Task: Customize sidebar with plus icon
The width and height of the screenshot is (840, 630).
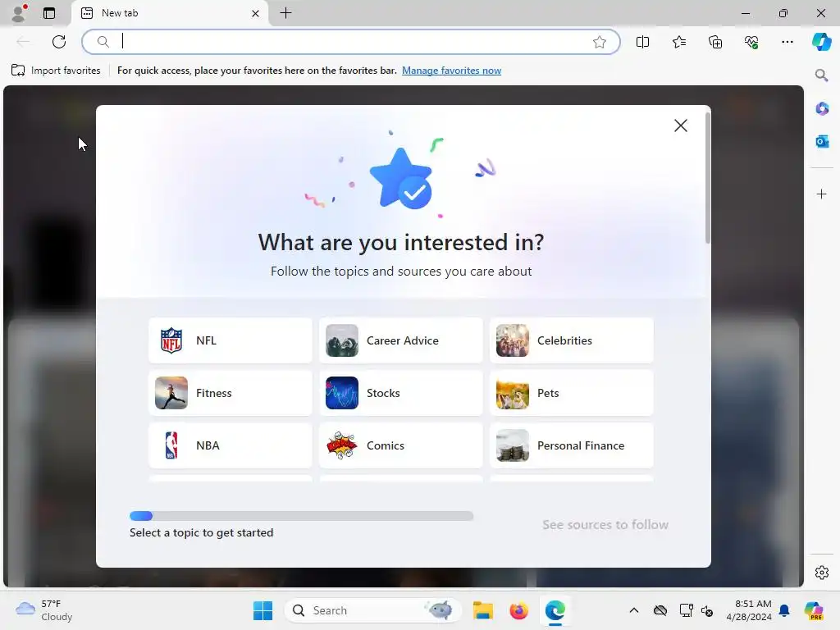Action: pyautogui.click(x=821, y=194)
